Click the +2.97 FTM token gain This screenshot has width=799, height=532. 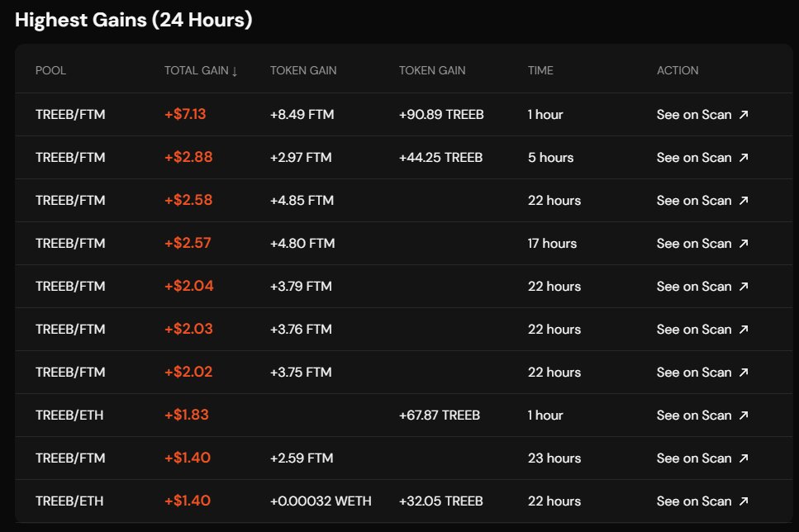(301, 158)
